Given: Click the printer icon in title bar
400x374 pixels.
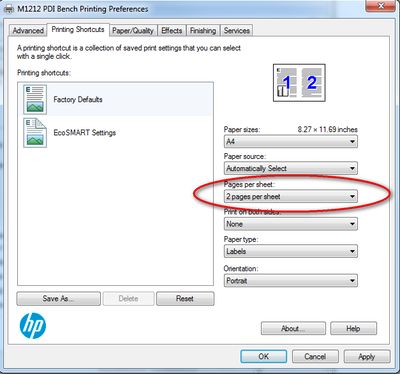Looking at the screenshot, I should click(9, 9).
